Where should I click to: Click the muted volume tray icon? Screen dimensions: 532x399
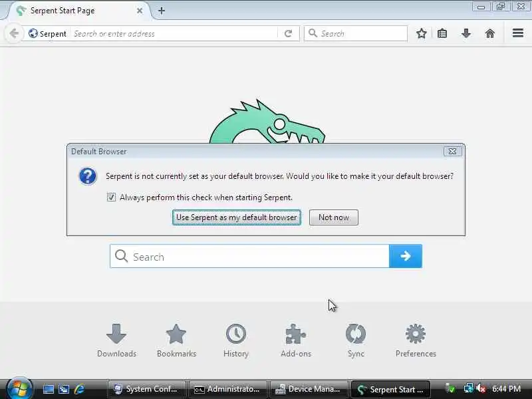[481, 388]
